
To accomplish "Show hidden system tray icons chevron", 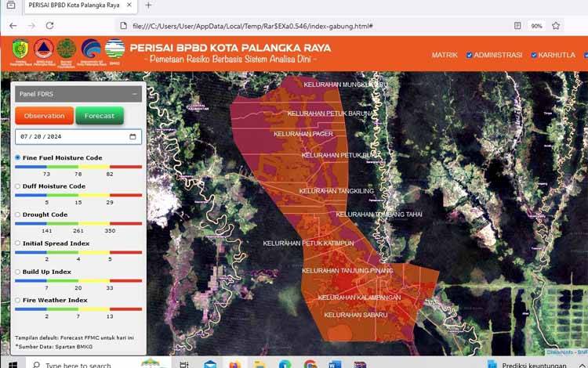I will click(582, 366).
